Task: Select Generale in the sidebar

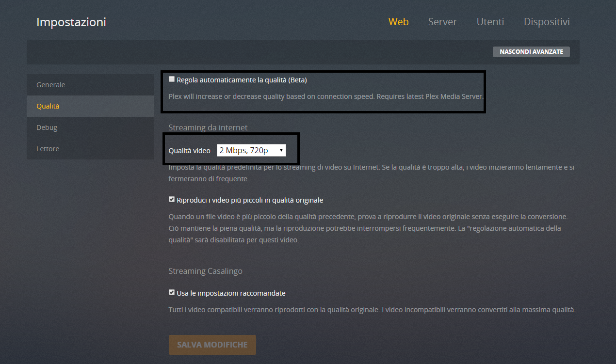Action: pyautogui.click(x=51, y=85)
